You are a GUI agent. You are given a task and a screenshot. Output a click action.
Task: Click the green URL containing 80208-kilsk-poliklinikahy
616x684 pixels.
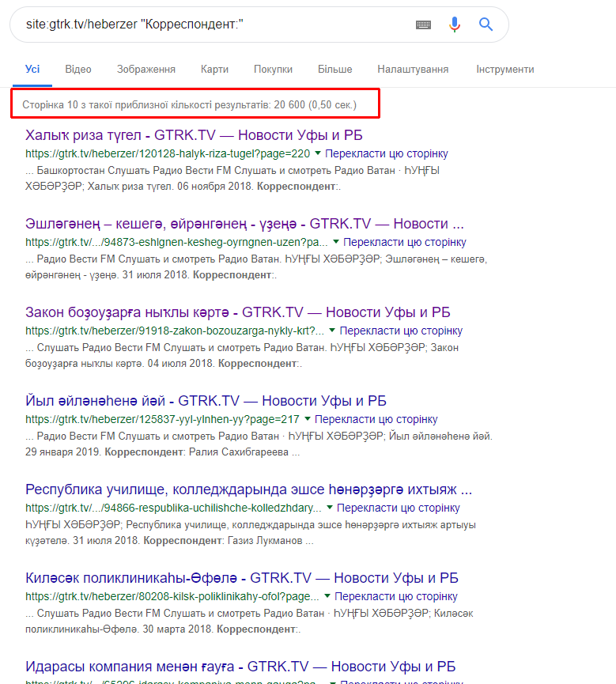[172, 596]
